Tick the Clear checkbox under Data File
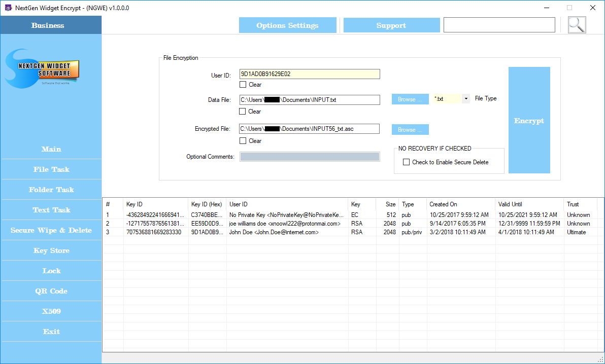Image resolution: width=605 pixels, height=364 pixels. (x=242, y=112)
